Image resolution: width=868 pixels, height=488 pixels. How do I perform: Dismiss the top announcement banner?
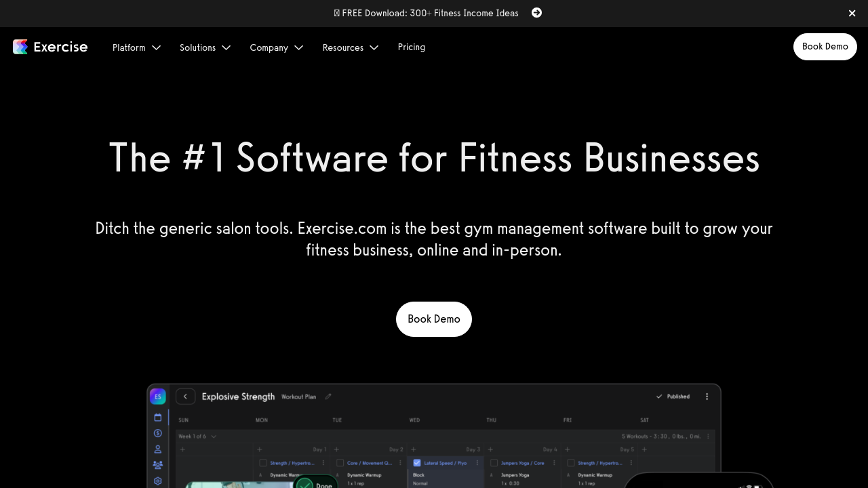(852, 14)
